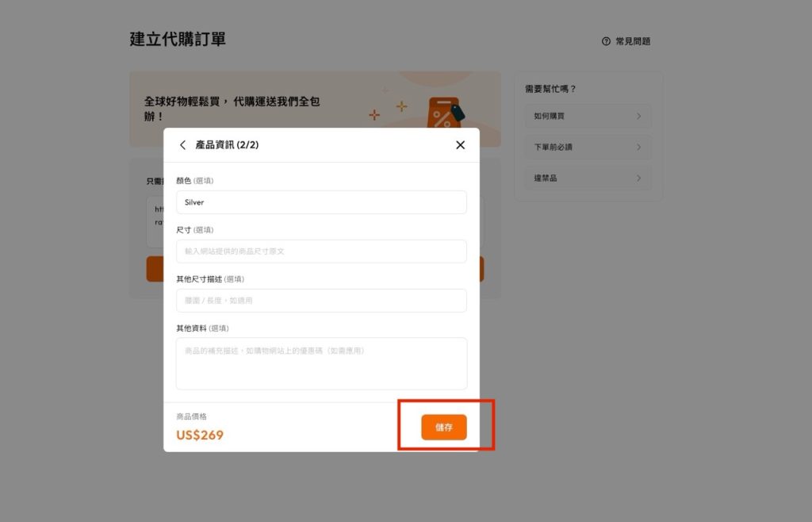Click the back arrow in the product info dialog

182,145
